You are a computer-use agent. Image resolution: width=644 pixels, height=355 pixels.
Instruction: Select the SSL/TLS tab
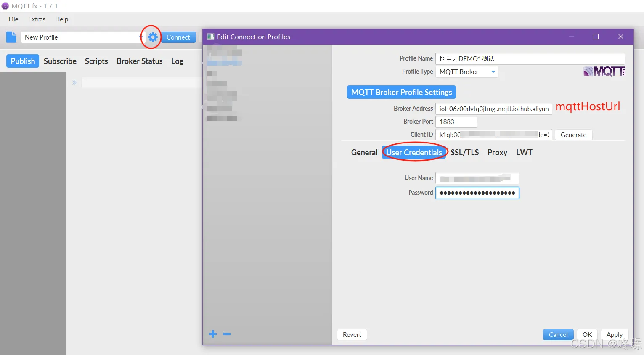point(464,152)
